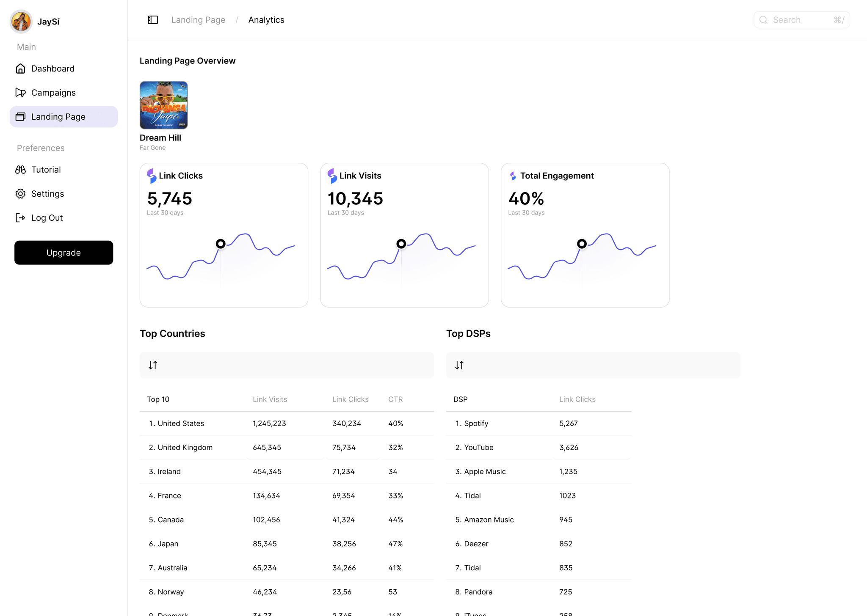Select the Australia row

click(287, 568)
